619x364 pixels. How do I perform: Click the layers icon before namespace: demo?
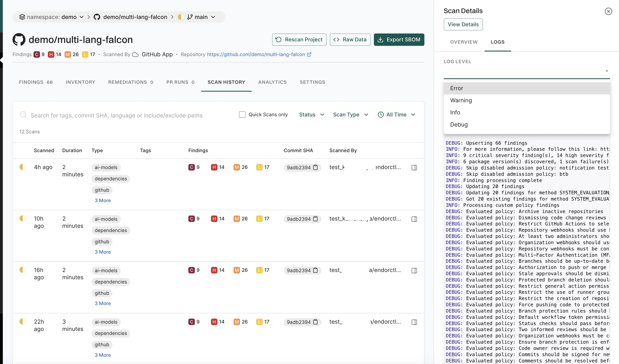coord(23,17)
